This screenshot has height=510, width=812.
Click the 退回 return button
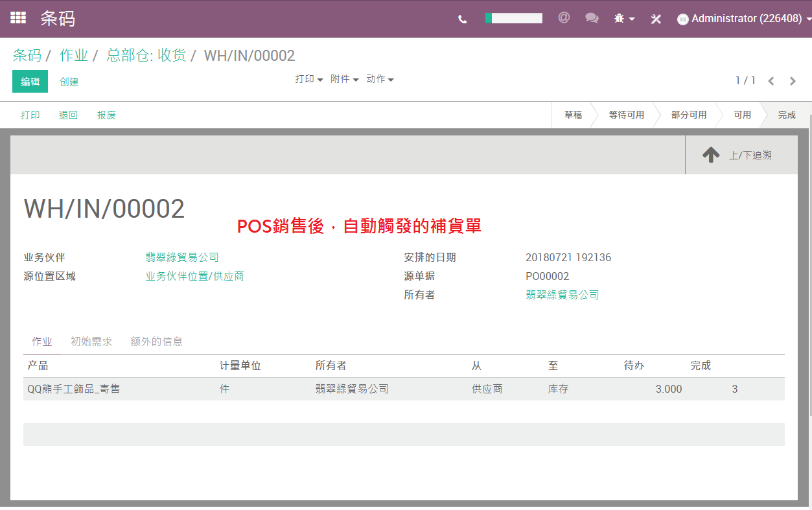69,115
